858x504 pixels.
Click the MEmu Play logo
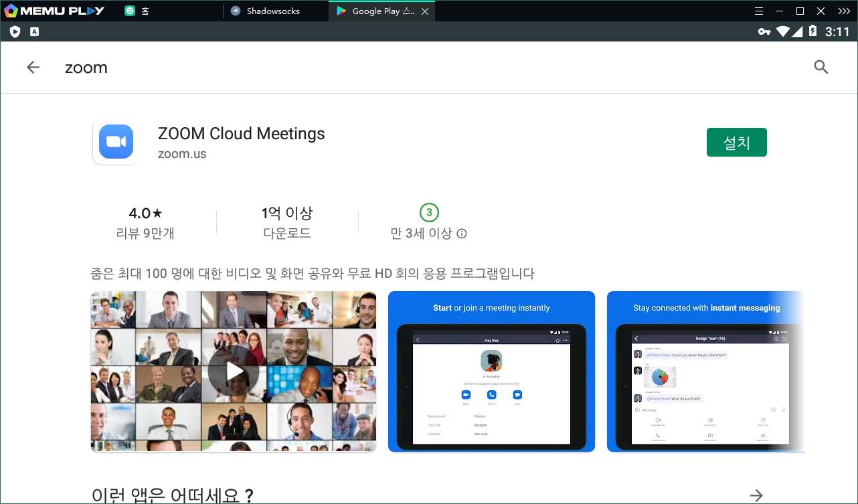tap(54, 11)
